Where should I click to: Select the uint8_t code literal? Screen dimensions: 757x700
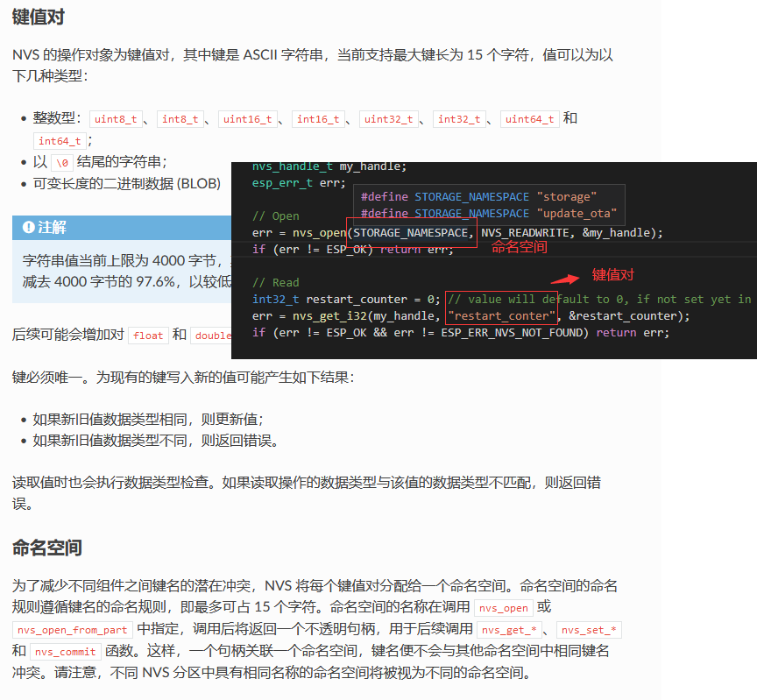click(116, 119)
